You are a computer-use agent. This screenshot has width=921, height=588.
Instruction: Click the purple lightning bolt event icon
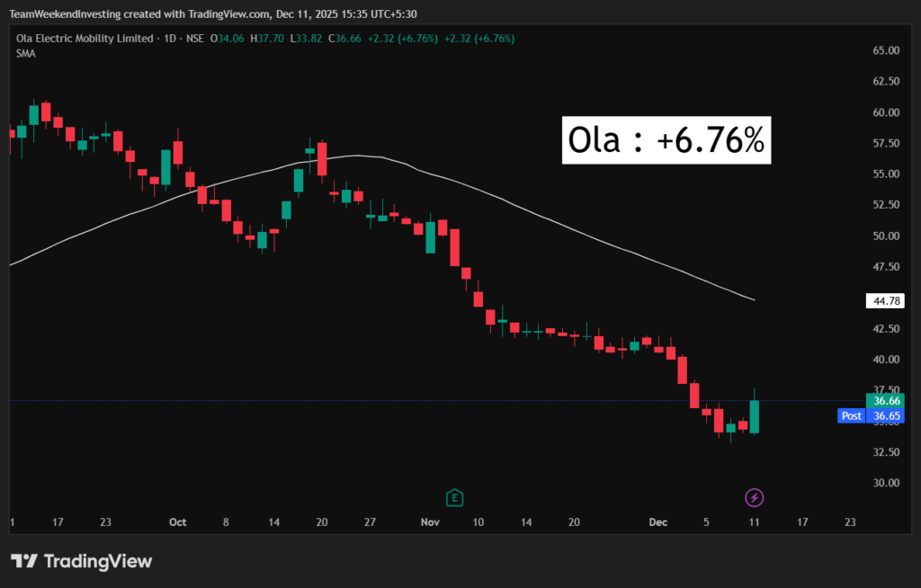755,497
